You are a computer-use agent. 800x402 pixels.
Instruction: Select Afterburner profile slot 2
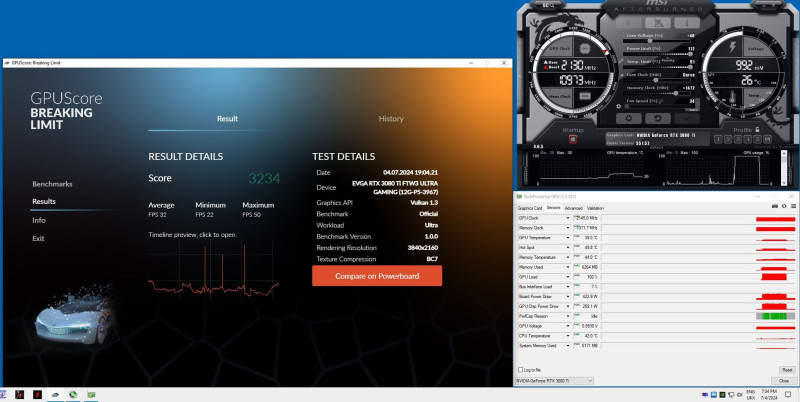(728, 139)
